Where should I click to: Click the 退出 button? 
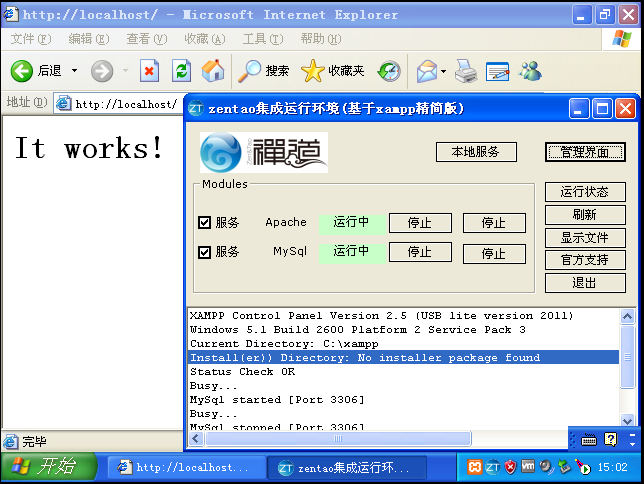point(585,283)
